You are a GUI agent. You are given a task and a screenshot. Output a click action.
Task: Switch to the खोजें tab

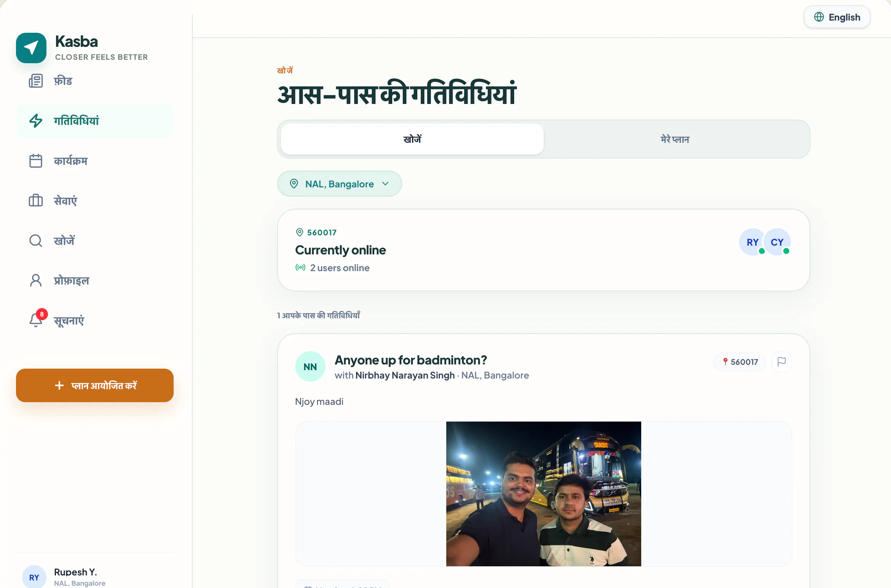[x=412, y=139]
